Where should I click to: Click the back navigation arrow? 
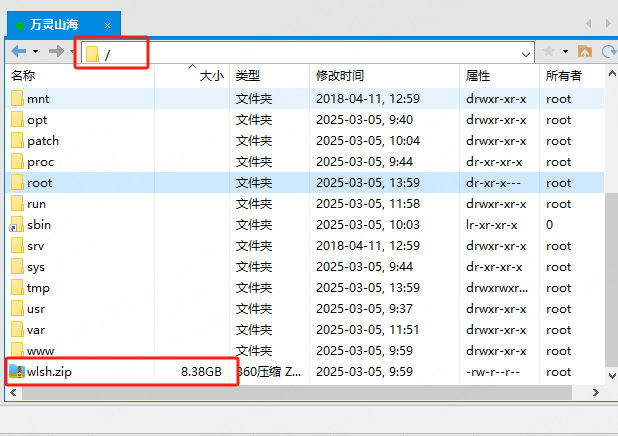point(19,51)
